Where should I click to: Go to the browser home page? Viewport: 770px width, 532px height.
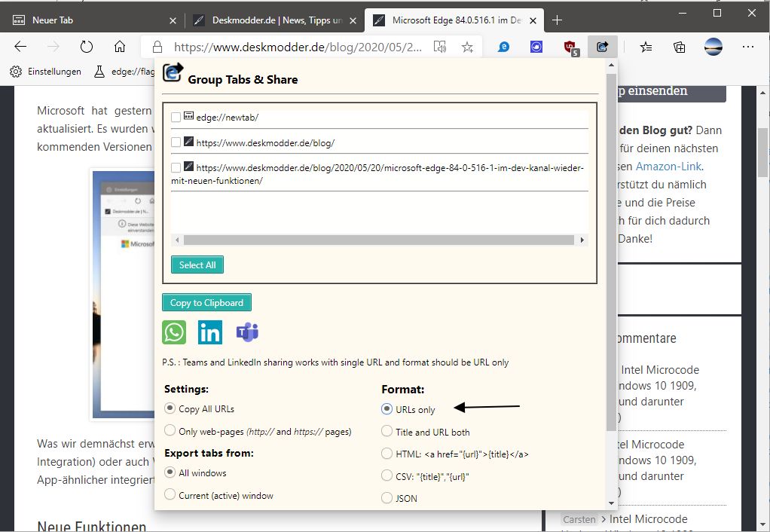point(119,47)
